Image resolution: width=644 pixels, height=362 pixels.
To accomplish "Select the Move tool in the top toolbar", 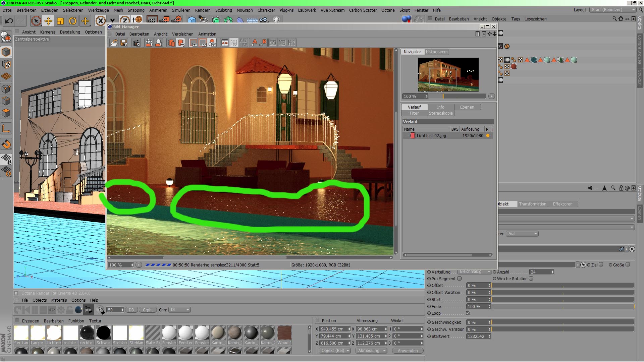I will tap(48, 21).
